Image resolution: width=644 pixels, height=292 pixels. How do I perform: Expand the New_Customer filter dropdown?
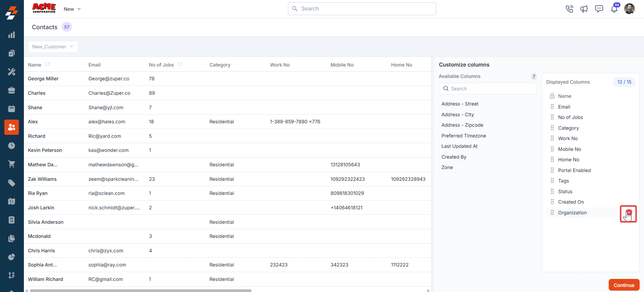pos(53,47)
